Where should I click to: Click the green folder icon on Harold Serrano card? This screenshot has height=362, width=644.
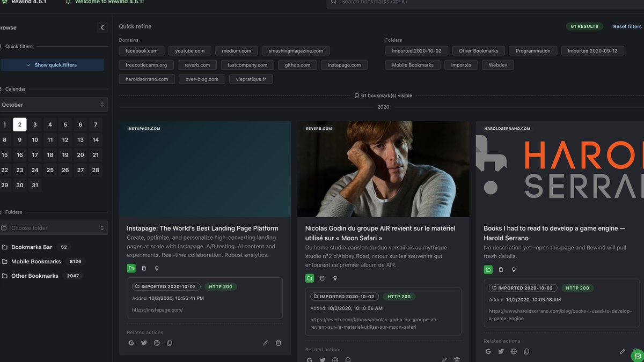click(488, 269)
